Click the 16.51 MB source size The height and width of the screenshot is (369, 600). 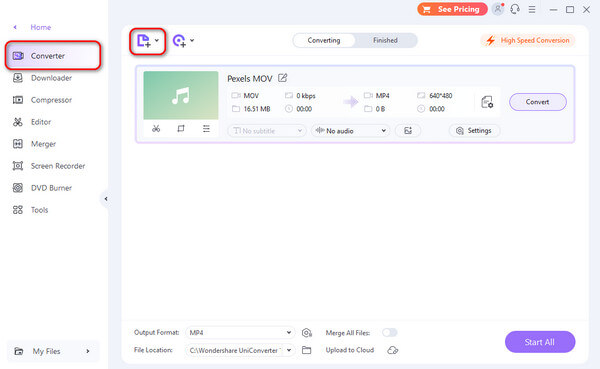(257, 109)
